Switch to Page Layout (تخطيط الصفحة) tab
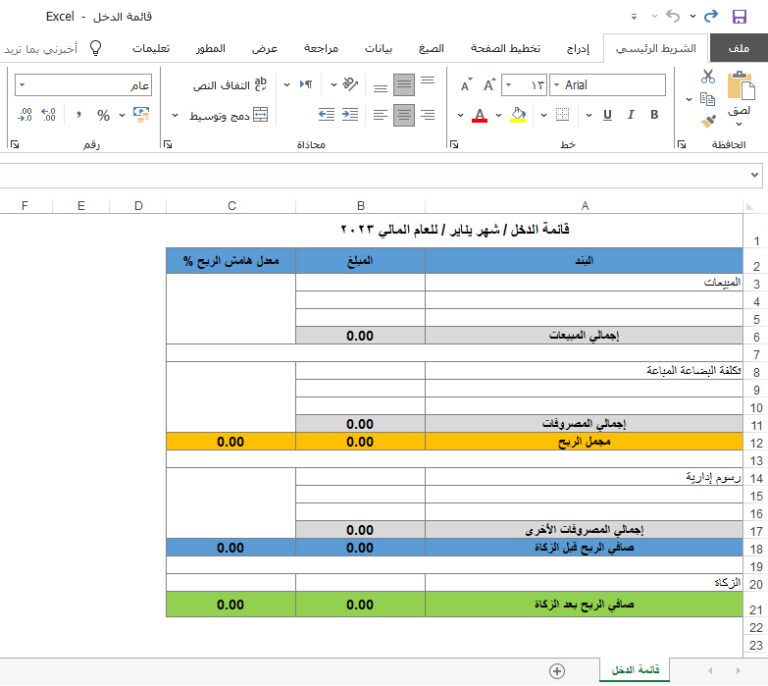This screenshot has width=768, height=686. (x=505, y=48)
